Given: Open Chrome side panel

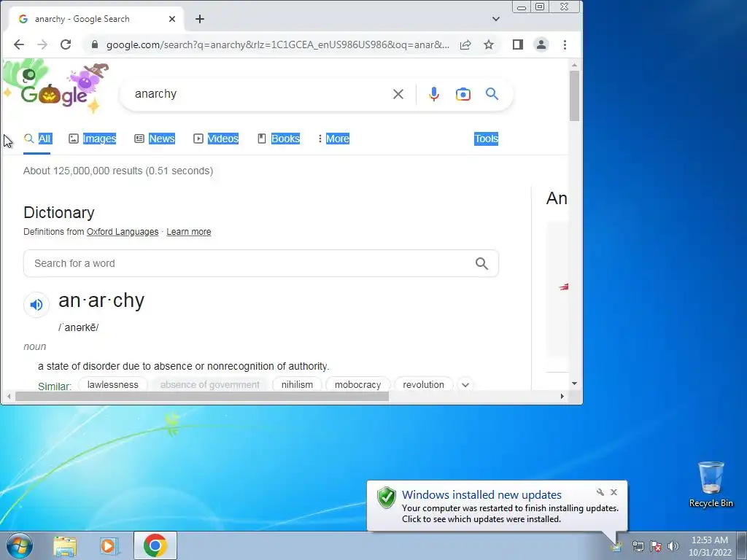Looking at the screenshot, I should pyautogui.click(x=518, y=44).
